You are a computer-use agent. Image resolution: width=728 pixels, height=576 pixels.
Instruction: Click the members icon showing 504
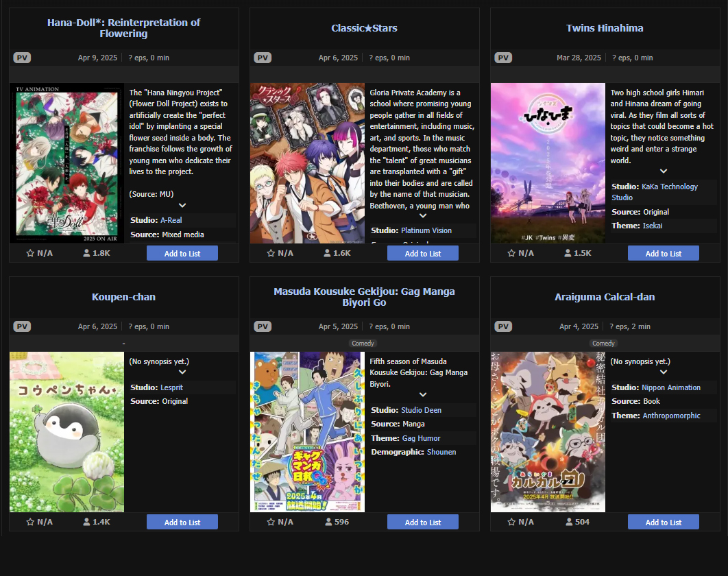(x=569, y=522)
